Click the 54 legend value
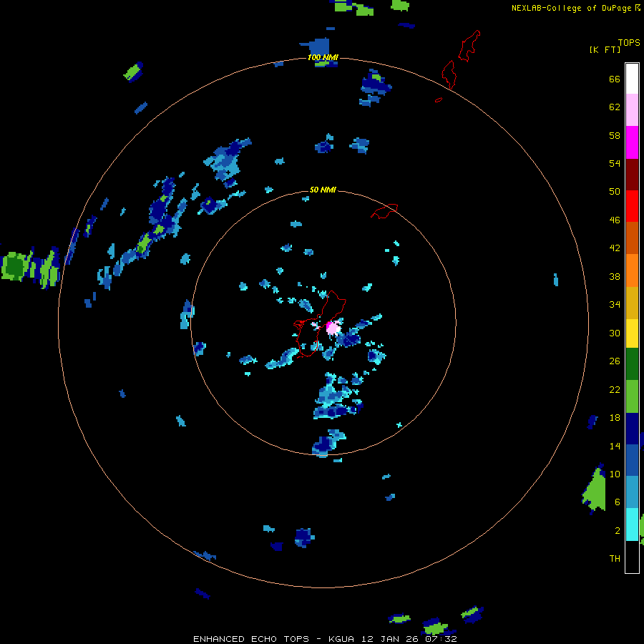The image size is (644, 644). coord(615,163)
